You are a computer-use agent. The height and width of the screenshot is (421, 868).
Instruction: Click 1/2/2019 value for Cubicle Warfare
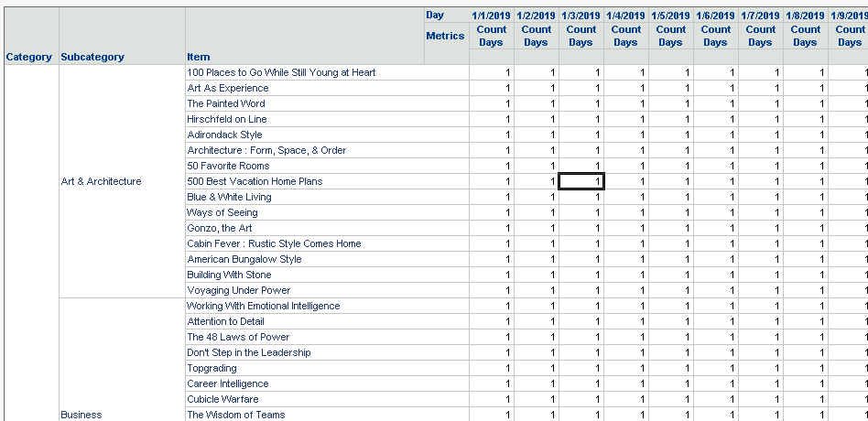pos(536,399)
